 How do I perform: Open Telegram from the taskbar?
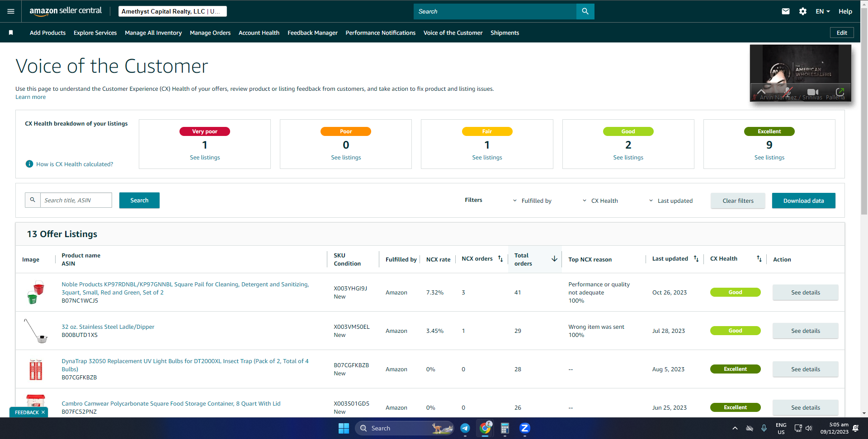(x=465, y=428)
